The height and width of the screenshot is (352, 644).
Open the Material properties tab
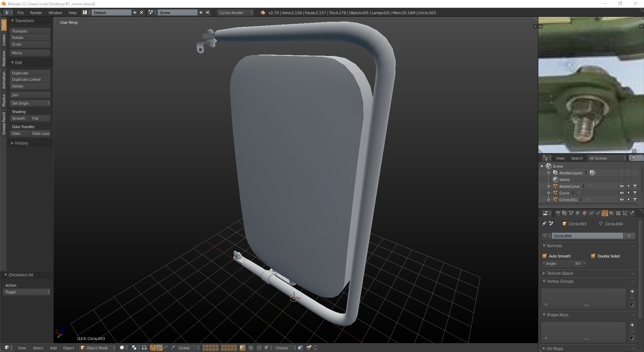[x=611, y=213]
